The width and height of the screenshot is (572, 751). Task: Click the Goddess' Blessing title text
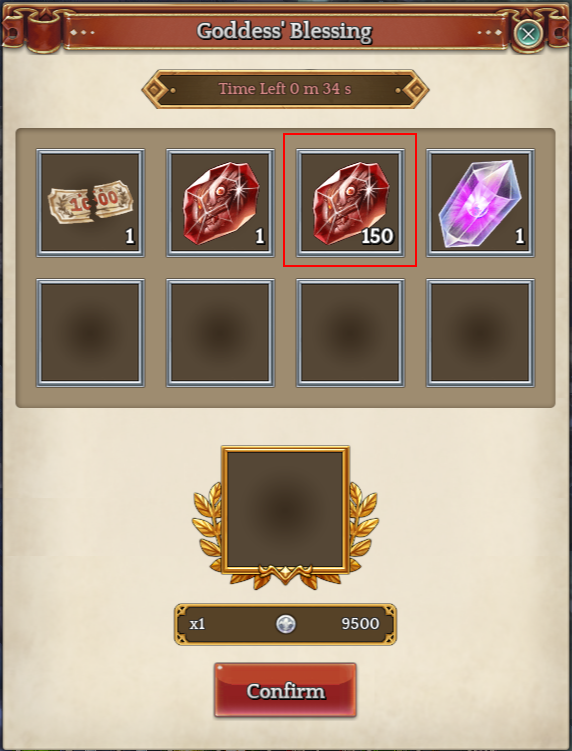tap(285, 32)
